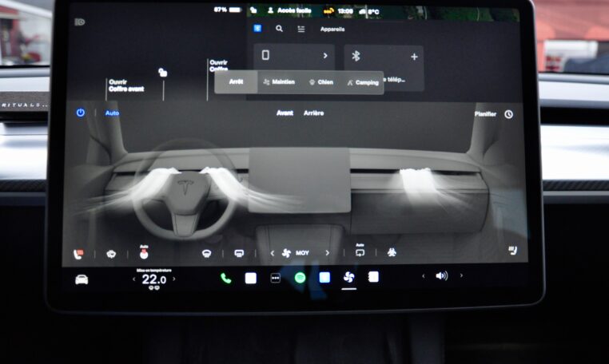Screen dimensions: 609x364
Task: Tap the search magnifier icon
Action: (279, 28)
